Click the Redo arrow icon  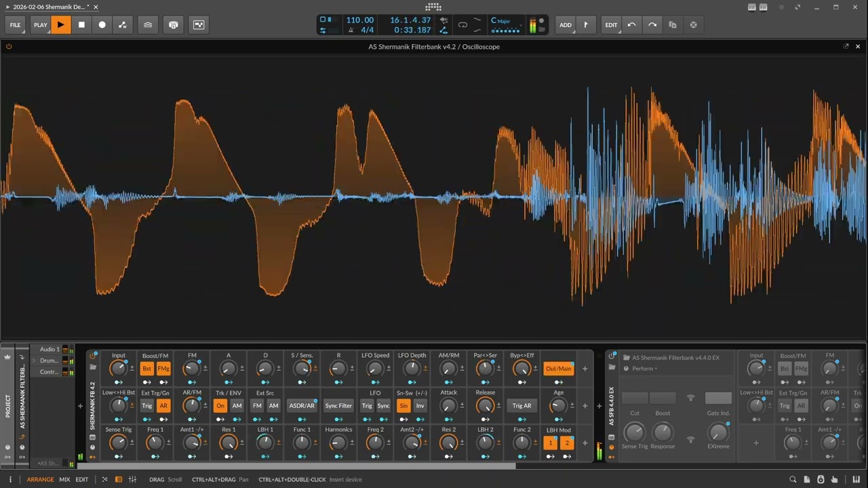(652, 25)
